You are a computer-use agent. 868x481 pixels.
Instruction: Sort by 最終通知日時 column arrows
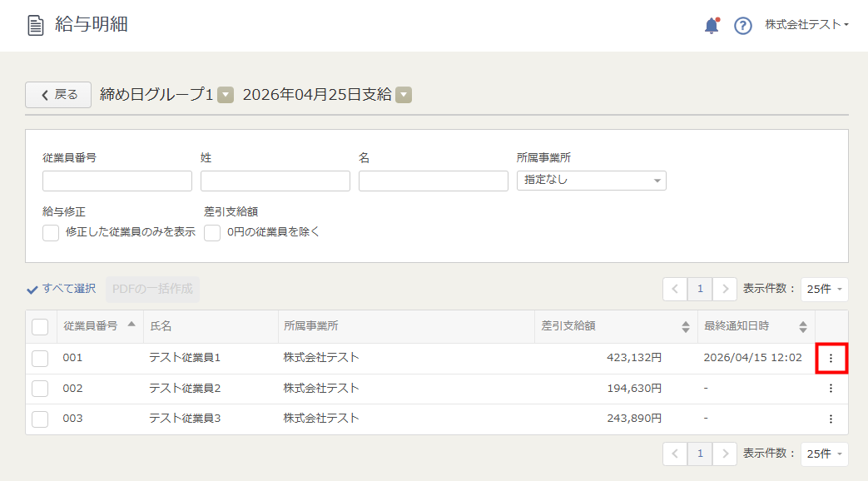pyautogui.click(x=803, y=327)
